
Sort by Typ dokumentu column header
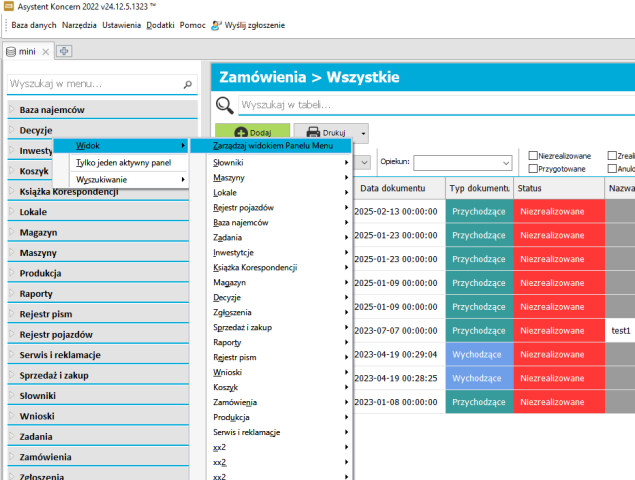click(479, 188)
